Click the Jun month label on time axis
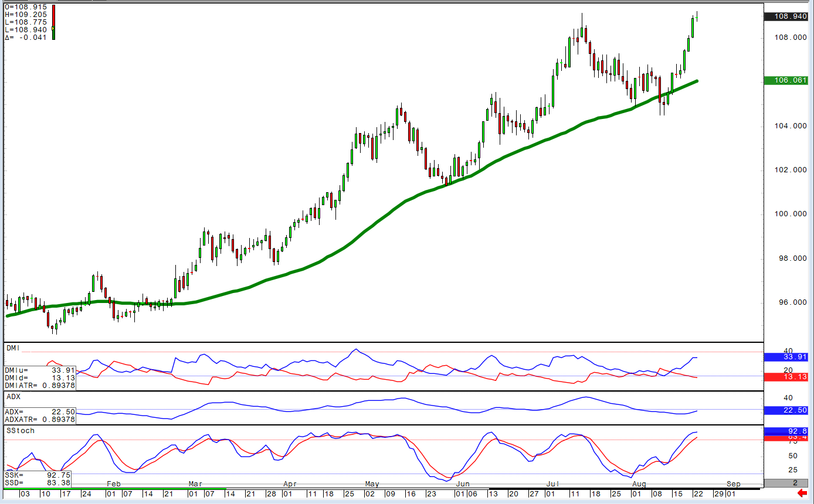Image resolution: width=814 pixels, height=504 pixels. coord(463,484)
